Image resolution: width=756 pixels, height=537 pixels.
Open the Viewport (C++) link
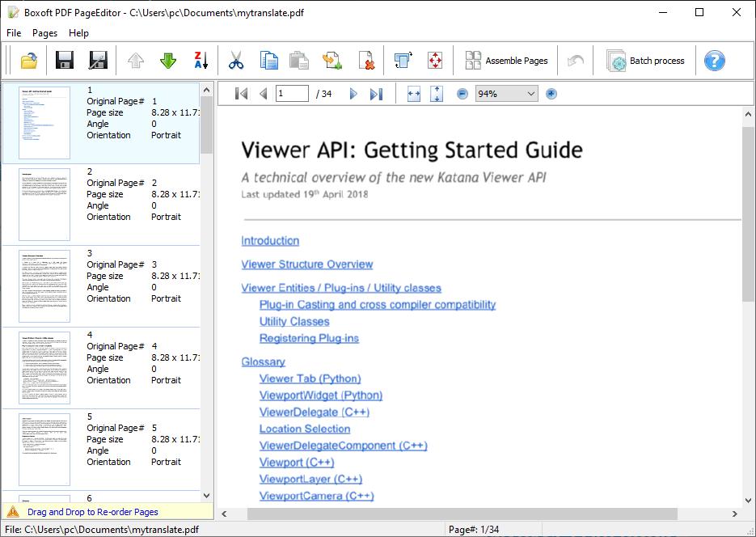click(x=297, y=463)
